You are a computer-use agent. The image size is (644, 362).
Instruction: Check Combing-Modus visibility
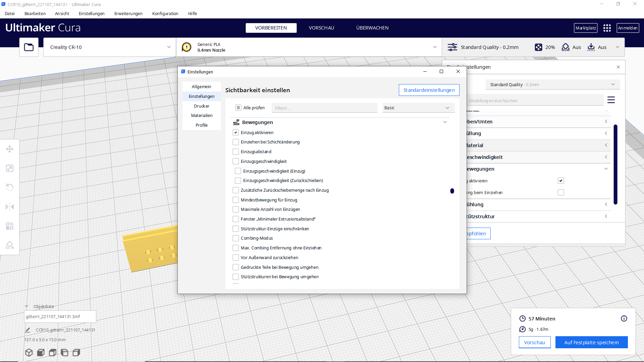click(x=236, y=238)
